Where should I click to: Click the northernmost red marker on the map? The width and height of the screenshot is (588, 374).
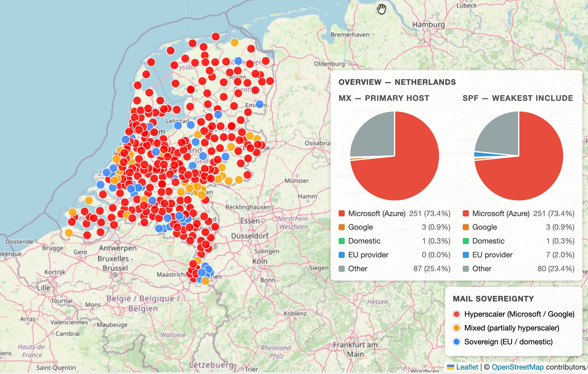point(216,36)
